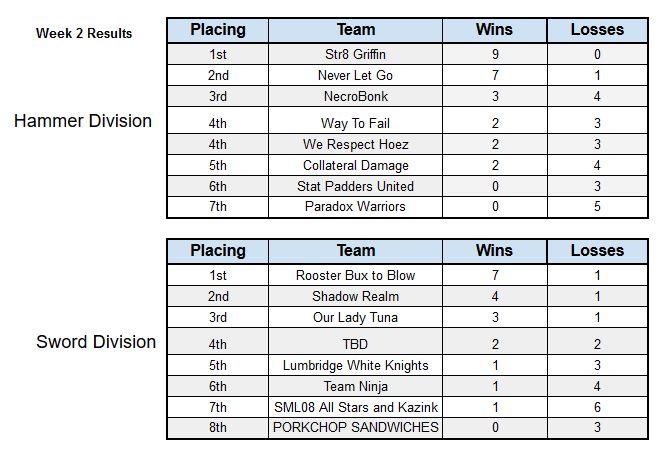Click the Week 2 Results heading
The width and height of the screenshot is (666, 459).
(84, 33)
